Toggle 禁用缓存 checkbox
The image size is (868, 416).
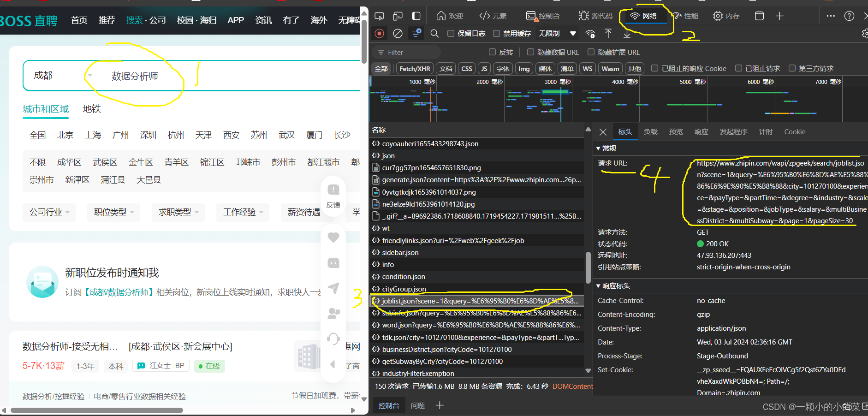pos(496,33)
